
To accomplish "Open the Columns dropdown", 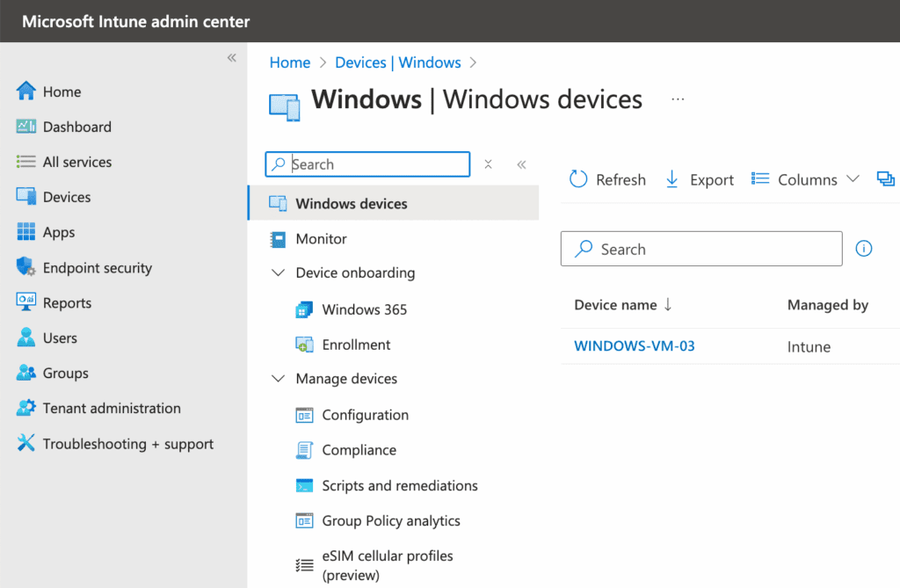I will pyautogui.click(x=806, y=178).
